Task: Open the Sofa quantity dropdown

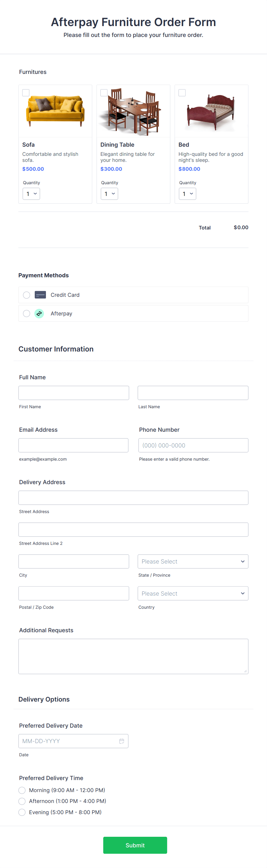Action: point(31,194)
